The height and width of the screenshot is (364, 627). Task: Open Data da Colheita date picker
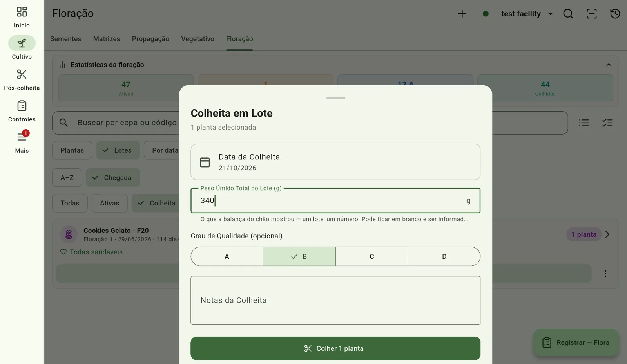[x=335, y=162]
